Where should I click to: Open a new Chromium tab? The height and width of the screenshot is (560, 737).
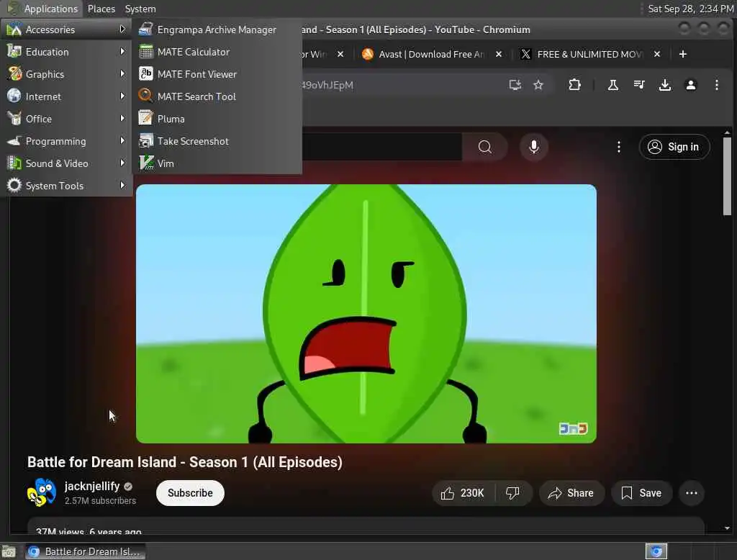[x=683, y=54]
